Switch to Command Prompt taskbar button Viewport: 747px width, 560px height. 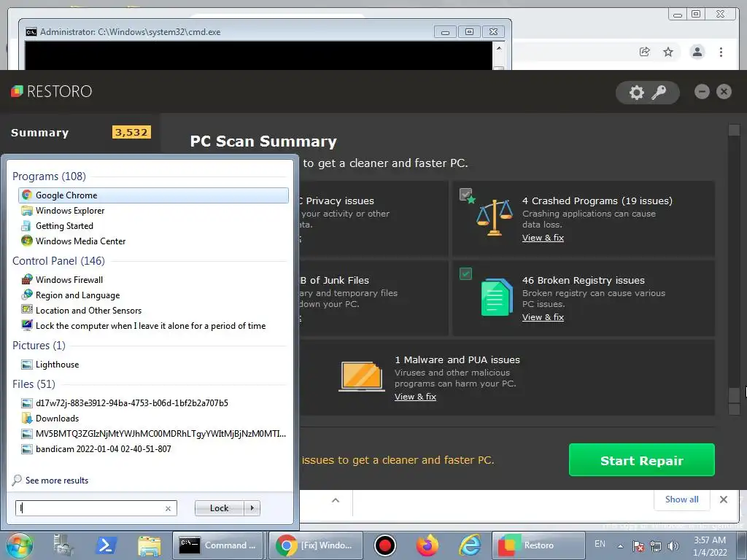coord(217,545)
